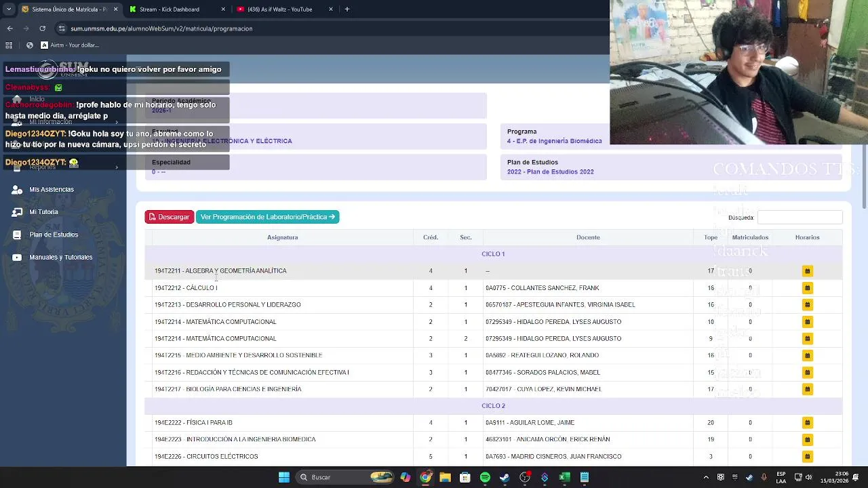Click Ver Programación de Laboratorio/Práctica button
This screenshot has width=868, height=488.
click(267, 217)
